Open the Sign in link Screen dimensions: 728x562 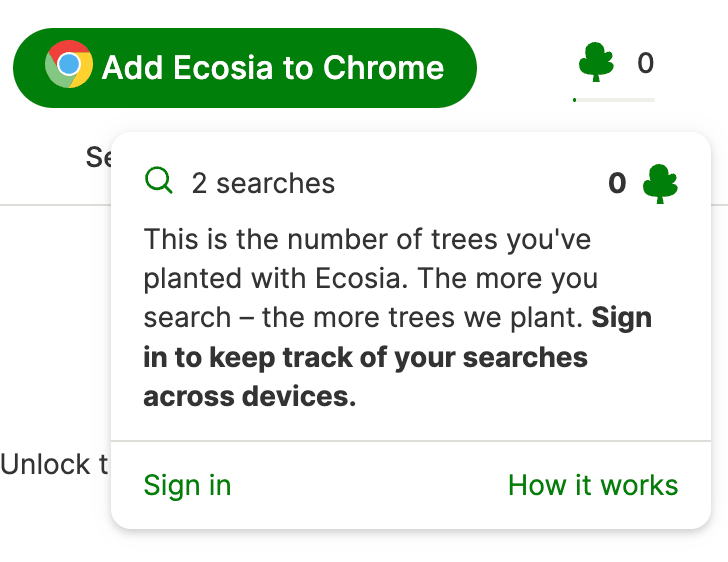coord(187,485)
